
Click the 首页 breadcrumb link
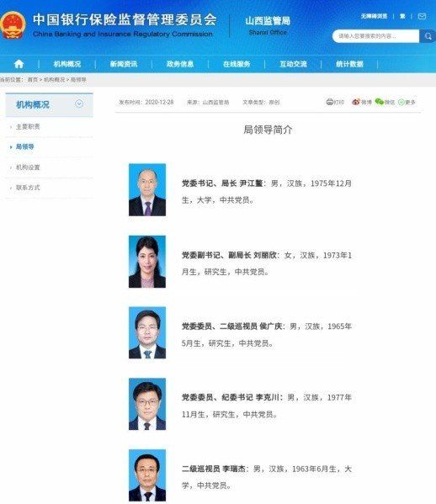pos(33,80)
